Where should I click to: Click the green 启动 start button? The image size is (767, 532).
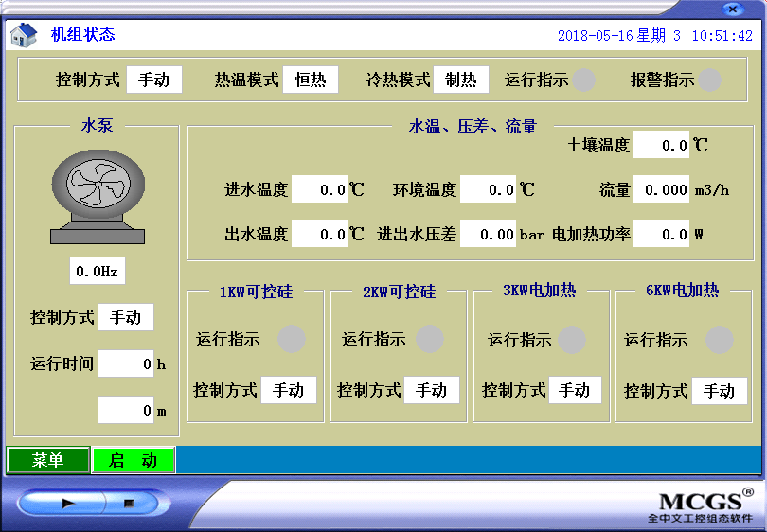click(x=134, y=460)
